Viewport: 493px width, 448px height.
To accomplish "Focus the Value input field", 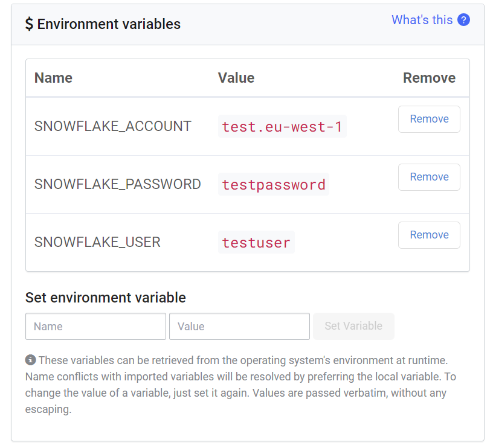I will point(239,326).
